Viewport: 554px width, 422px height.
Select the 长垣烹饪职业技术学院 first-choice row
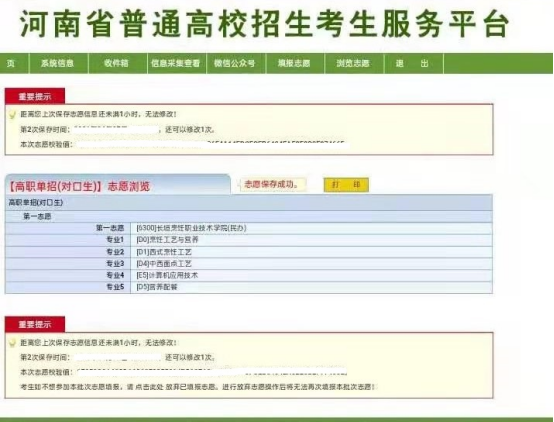[249, 228]
